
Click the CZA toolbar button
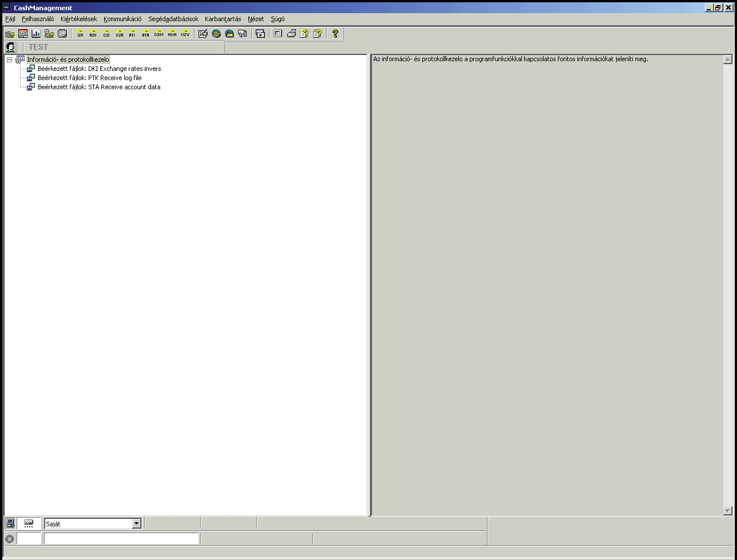tap(120, 34)
